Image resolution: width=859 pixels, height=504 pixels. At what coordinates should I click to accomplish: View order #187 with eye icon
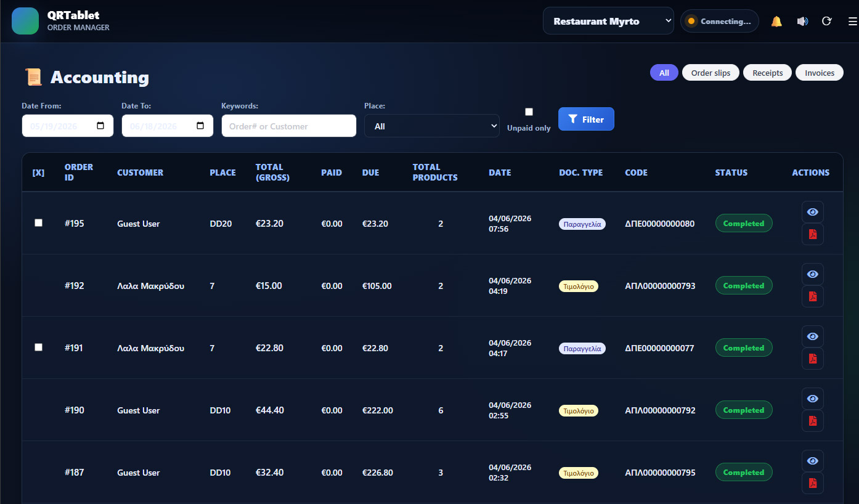coord(813,461)
